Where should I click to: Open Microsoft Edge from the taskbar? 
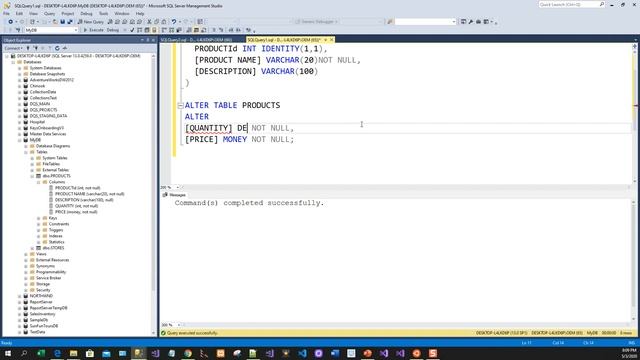(x=57, y=353)
